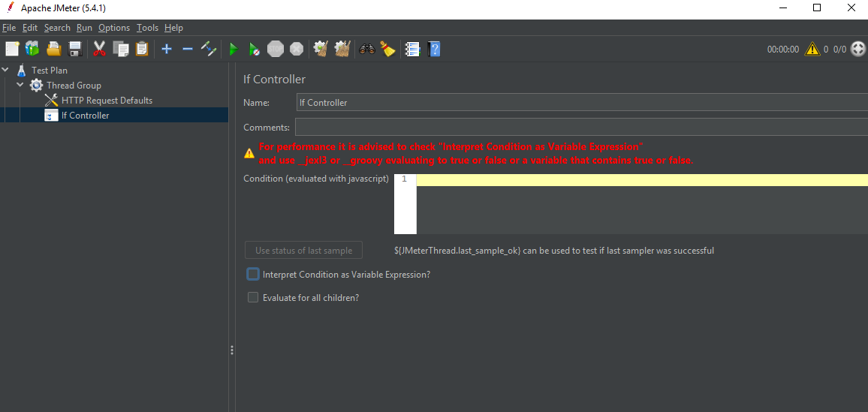Click the Stop test icon
Screen dimensions: 868x412
(x=275, y=50)
